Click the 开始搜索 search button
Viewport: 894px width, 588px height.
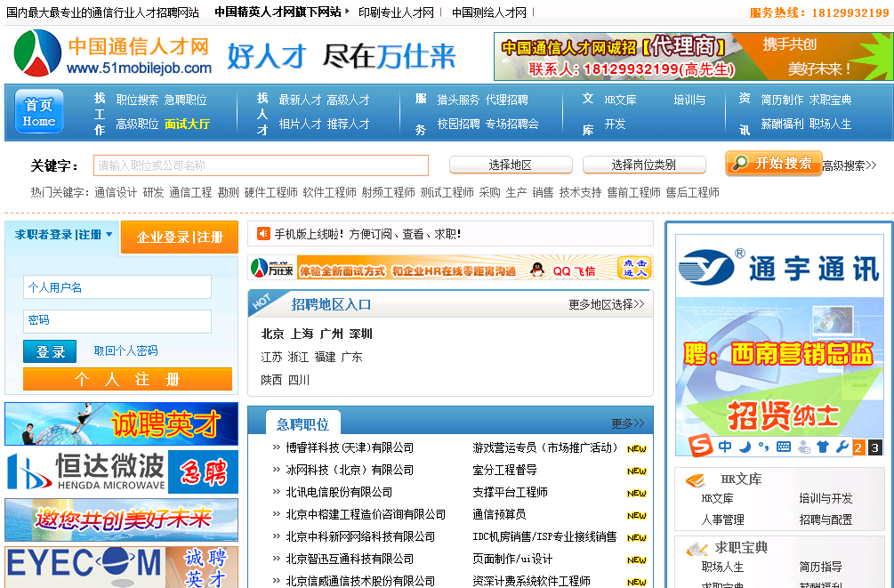tap(774, 163)
